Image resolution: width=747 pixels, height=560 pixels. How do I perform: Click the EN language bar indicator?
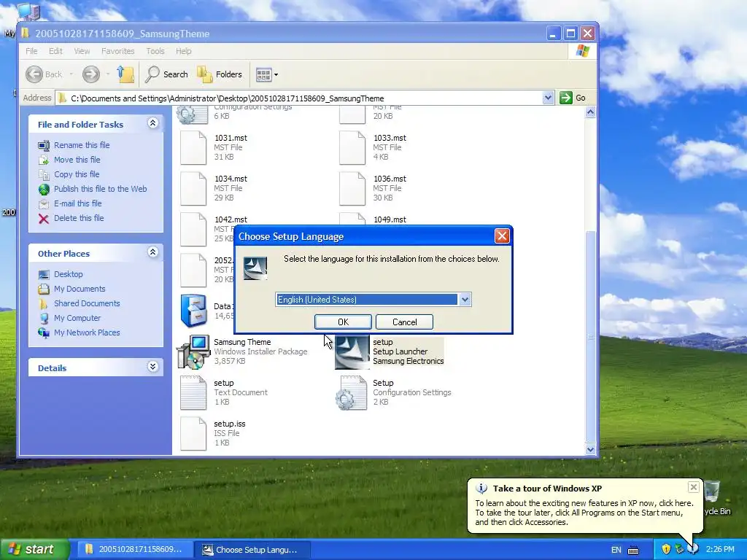click(x=616, y=550)
